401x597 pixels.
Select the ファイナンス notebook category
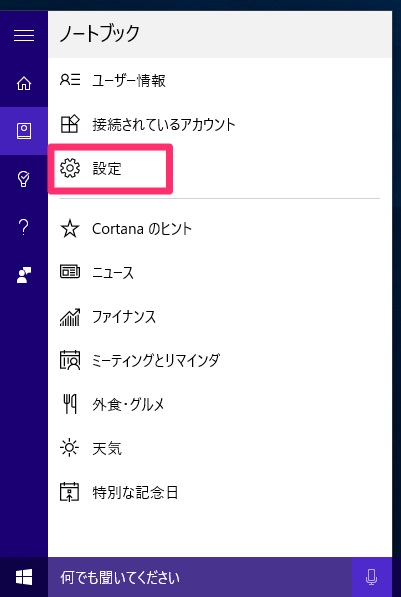[220, 317]
